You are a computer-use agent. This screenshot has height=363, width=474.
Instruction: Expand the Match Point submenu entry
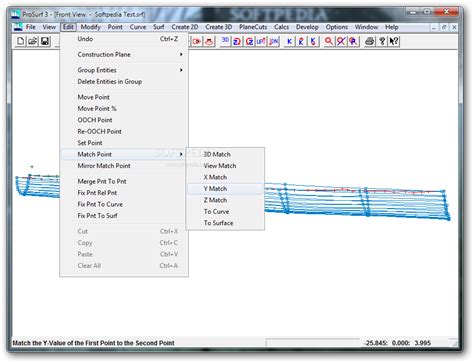(124, 154)
